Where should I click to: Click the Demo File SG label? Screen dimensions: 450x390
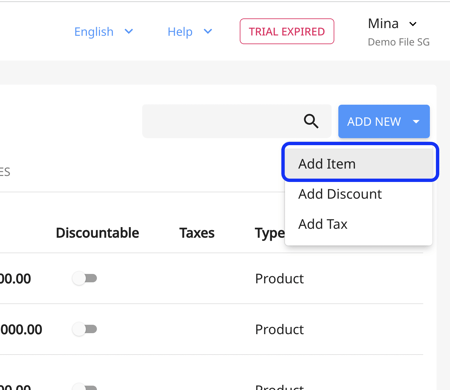tap(398, 42)
